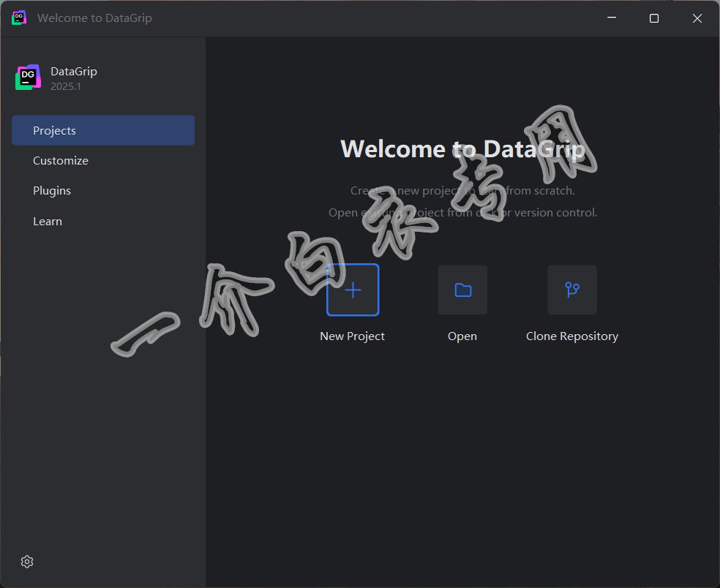Image resolution: width=720 pixels, height=588 pixels.
Task: Open settings with the gear icon
Action: (27, 562)
